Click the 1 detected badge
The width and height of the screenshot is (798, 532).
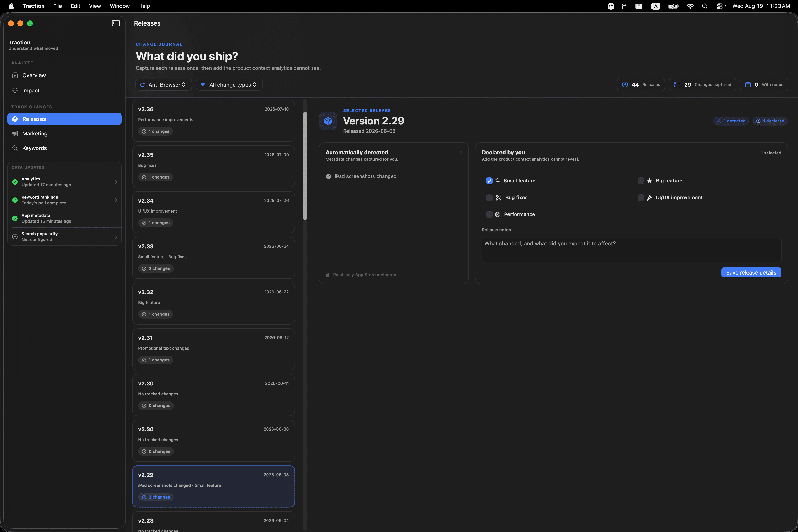[731, 121]
